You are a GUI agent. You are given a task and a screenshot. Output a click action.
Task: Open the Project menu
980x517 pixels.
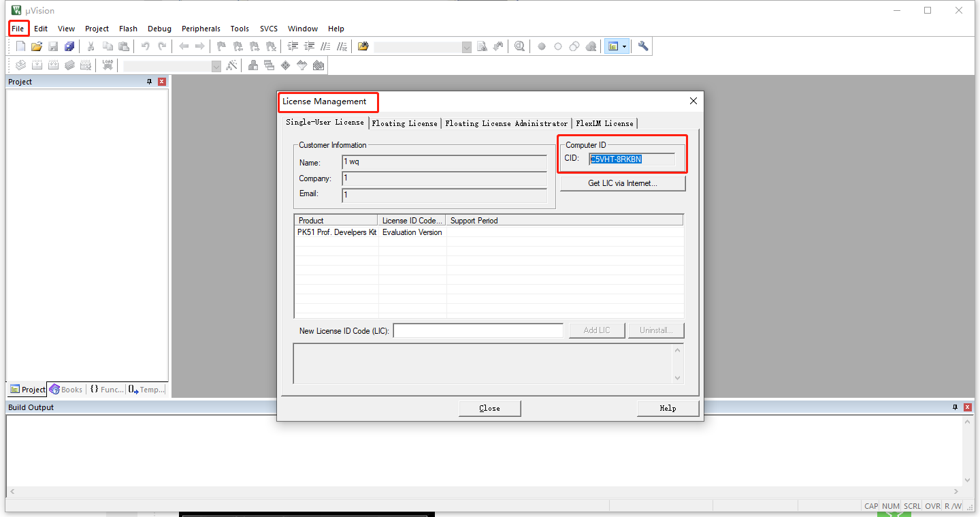[97, 29]
